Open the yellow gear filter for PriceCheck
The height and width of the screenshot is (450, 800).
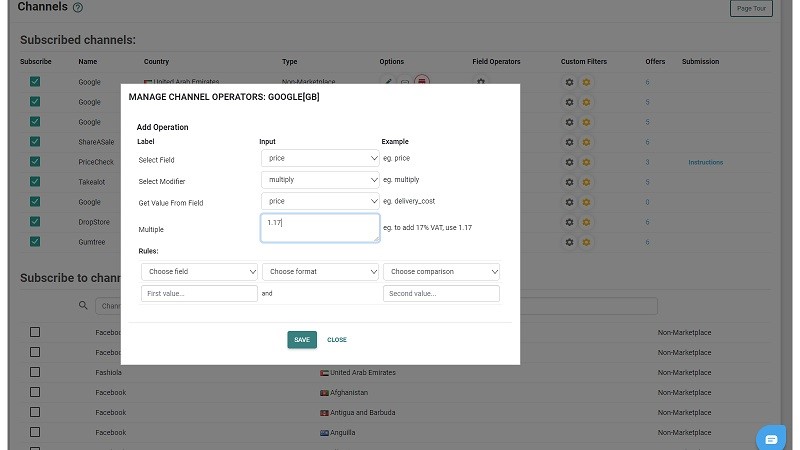pyautogui.click(x=586, y=162)
